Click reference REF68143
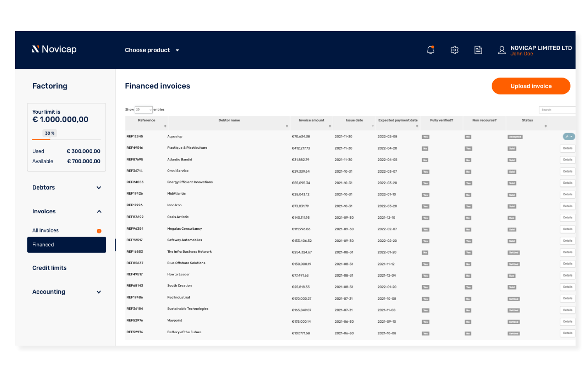Image resolution: width=588 pixels, height=376 pixels. pyautogui.click(x=135, y=286)
